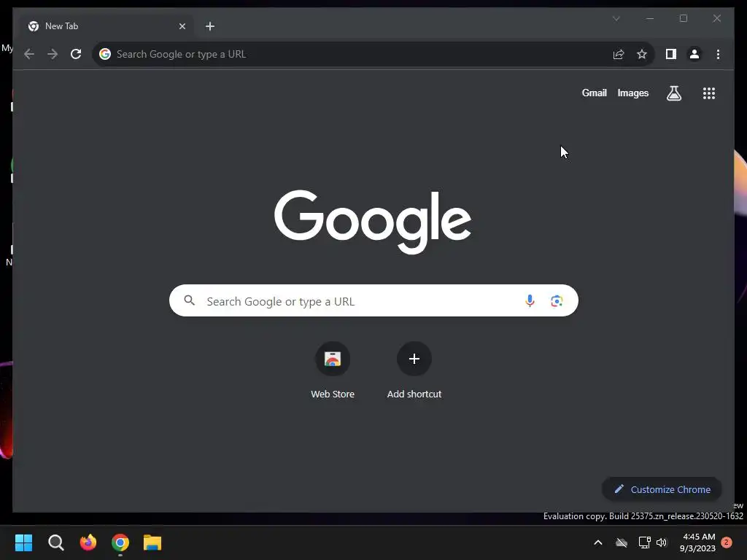Screen dimensions: 747x560
Task: Reload the current page
Action: click(x=76, y=54)
